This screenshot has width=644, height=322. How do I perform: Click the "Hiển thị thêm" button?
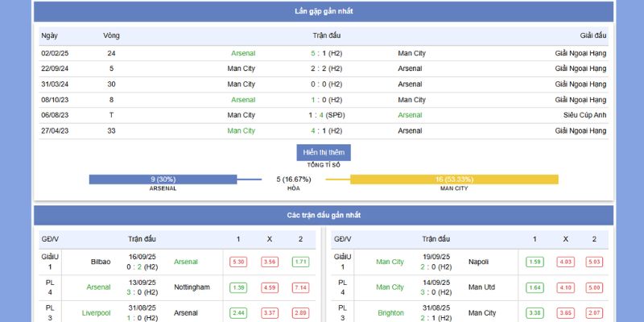[x=324, y=152]
